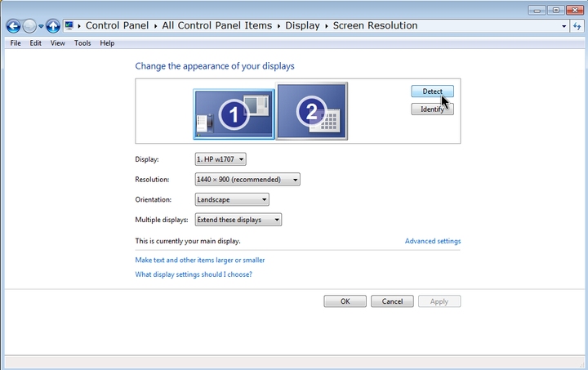Open Make text larger or smaller link
588x370 pixels.
[x=200, y=261]
